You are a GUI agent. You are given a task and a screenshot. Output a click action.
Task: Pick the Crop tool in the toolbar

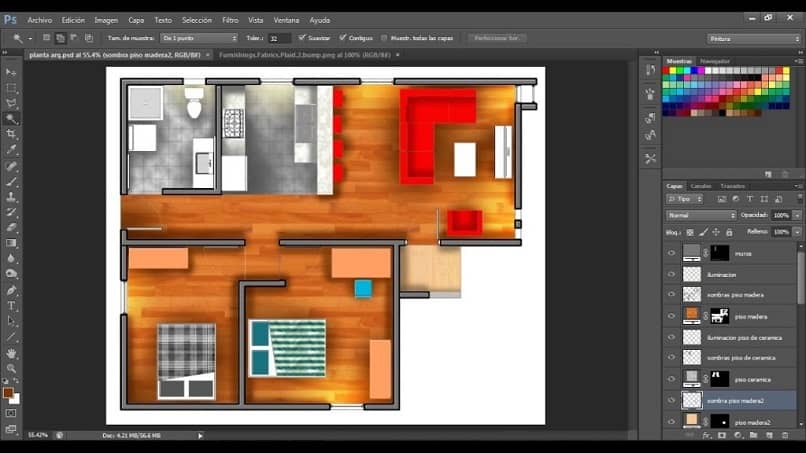tap(11, 133)
